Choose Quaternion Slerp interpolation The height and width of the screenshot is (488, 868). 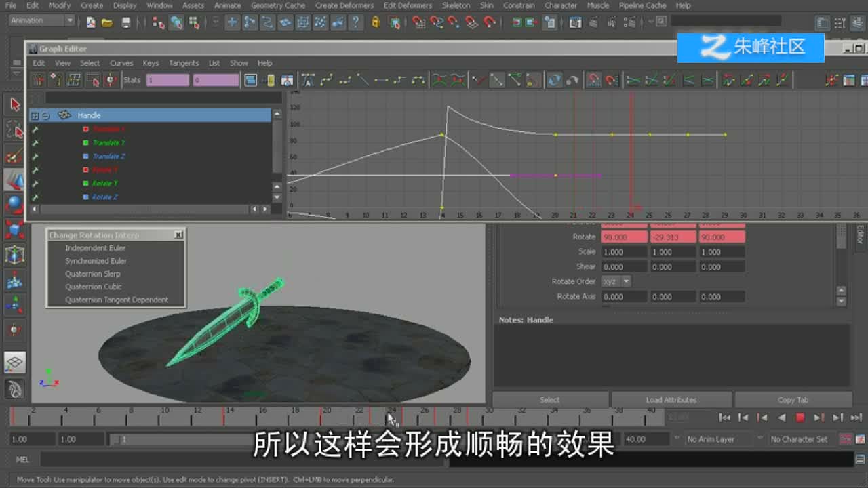[93, 274]
